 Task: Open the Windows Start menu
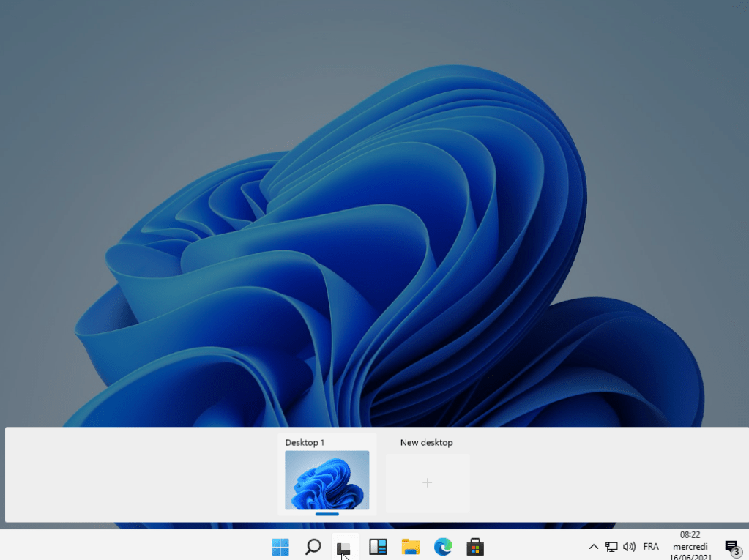pyautogui.click(x=280, y=546)
